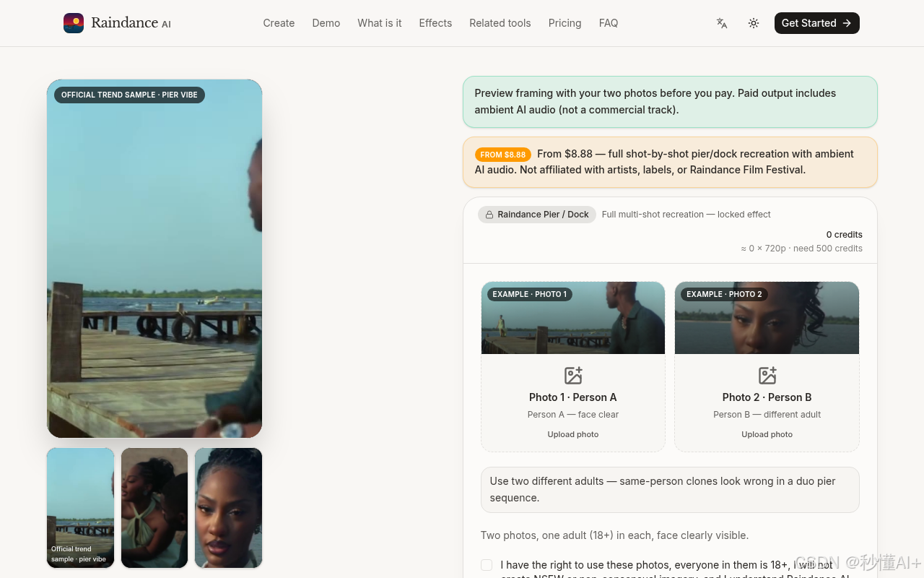924x578 pixels.
Task: Click the FROM $8.88 price badge
Action: tap(503, 155)
